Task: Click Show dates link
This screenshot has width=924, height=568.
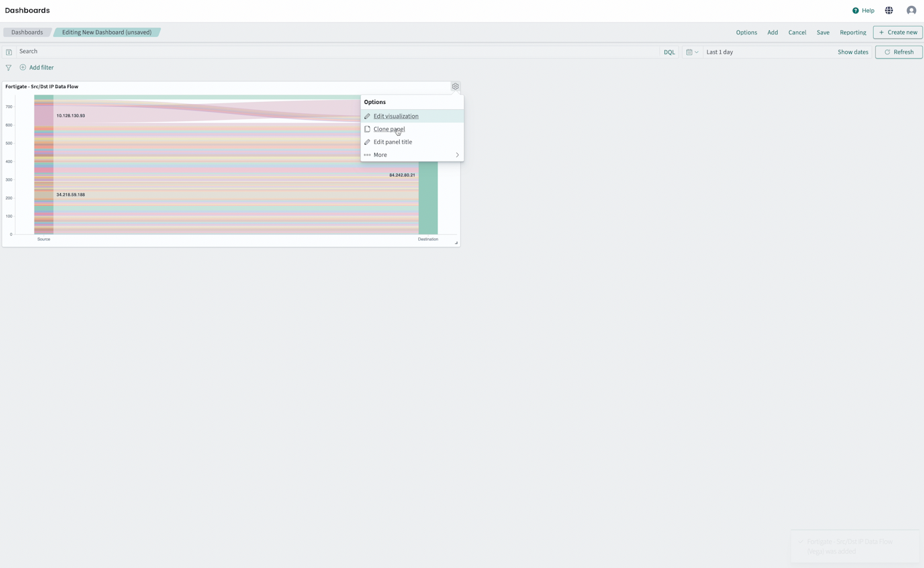Action: (x=853, y=52)
